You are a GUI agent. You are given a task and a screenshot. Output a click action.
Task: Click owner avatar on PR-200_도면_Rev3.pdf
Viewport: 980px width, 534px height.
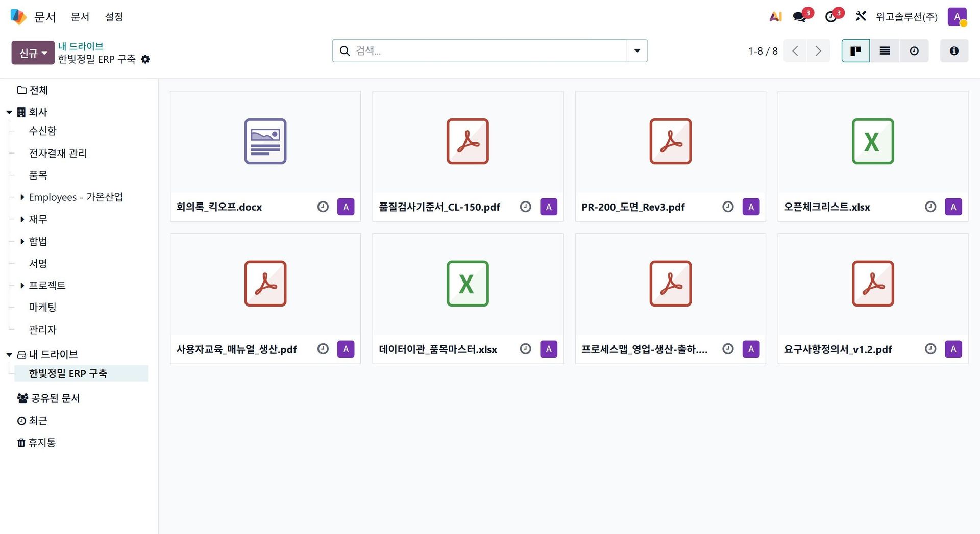click(751, 207)
